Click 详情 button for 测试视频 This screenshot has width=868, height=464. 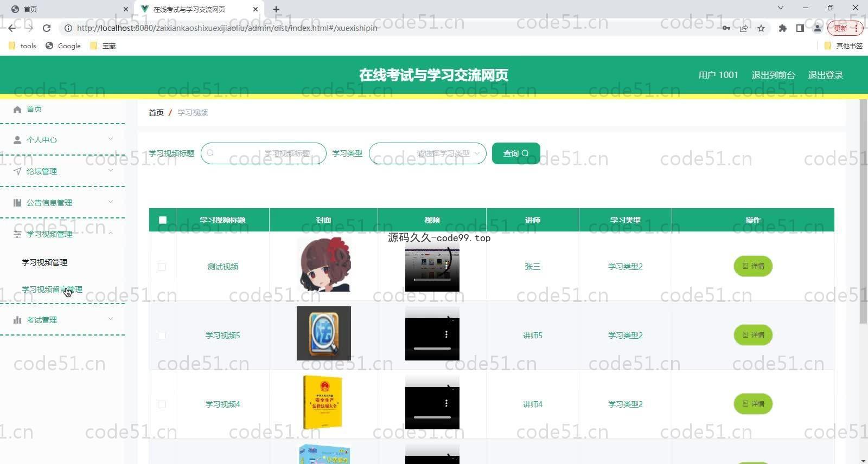tap(753, 266)
